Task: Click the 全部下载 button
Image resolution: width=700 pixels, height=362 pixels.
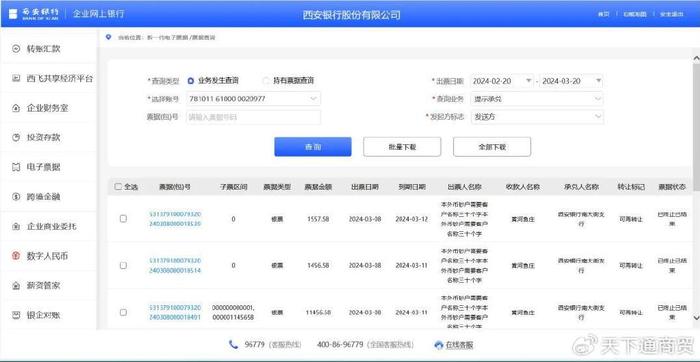Action: pyautogui.click(x=492, y=146)
